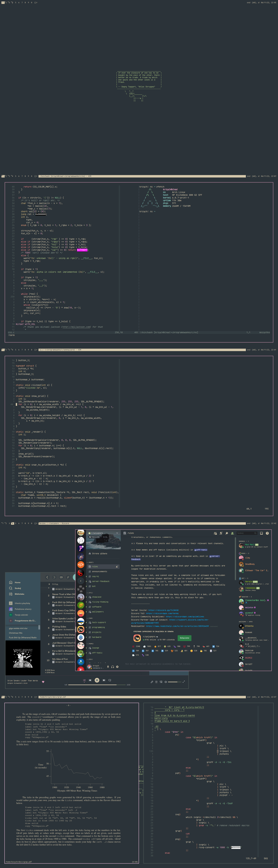Open Biblioteka in Spotify sidebar

(19, 594)
